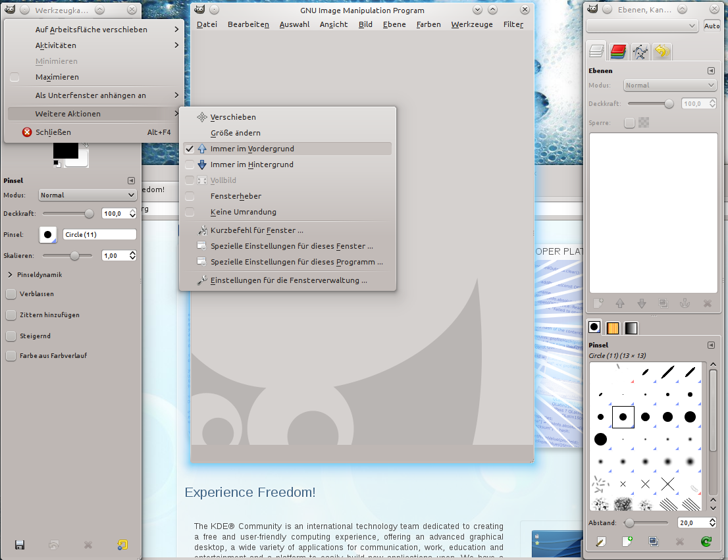Select the Patterns tab icon
The height and width of the screenshot is (560, 728).
click(613, 328)
